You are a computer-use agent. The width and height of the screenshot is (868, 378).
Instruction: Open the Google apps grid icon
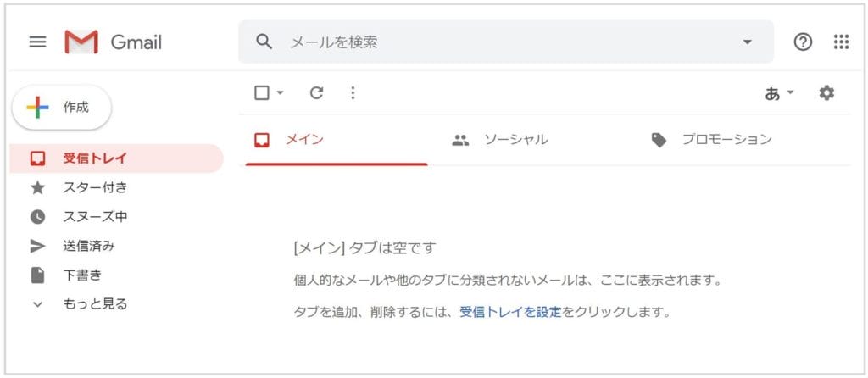point(841,42)
